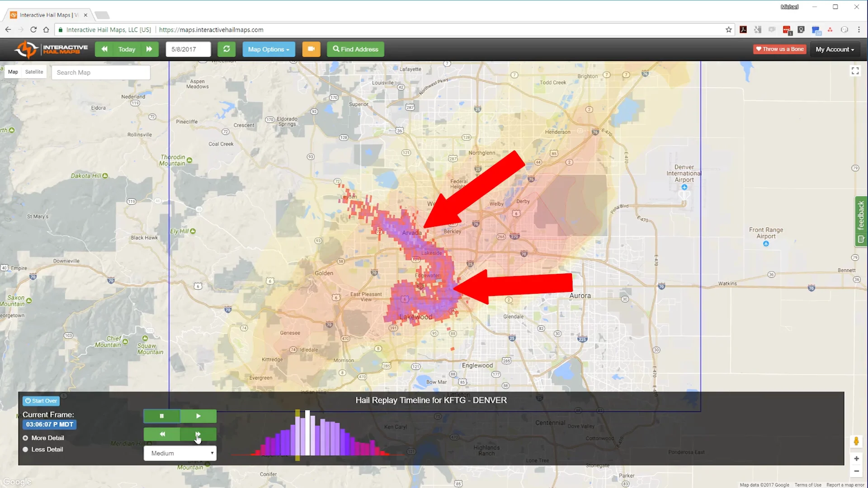Switch map to Satellite view
This screenshot has height=488, width=868.
(34, 72)
